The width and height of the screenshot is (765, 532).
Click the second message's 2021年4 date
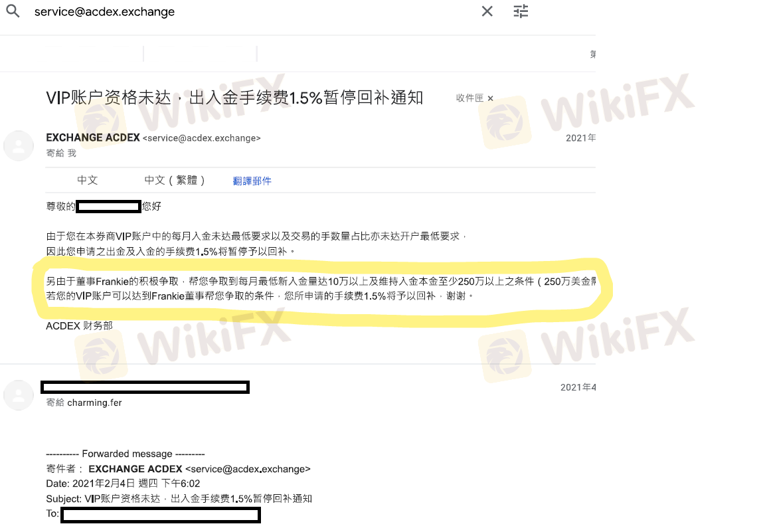[x=578, y=387]
